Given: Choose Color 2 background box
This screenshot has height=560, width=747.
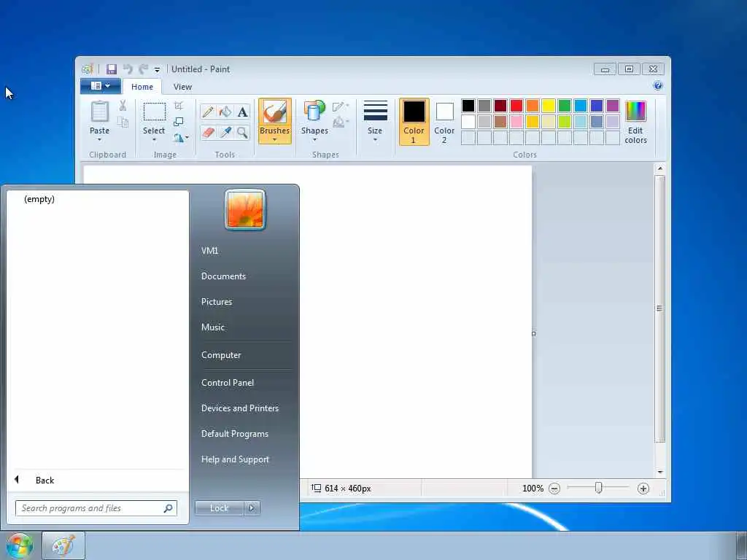Looking at the screenshot, I should pyautogui.click(x=444, y=122).
